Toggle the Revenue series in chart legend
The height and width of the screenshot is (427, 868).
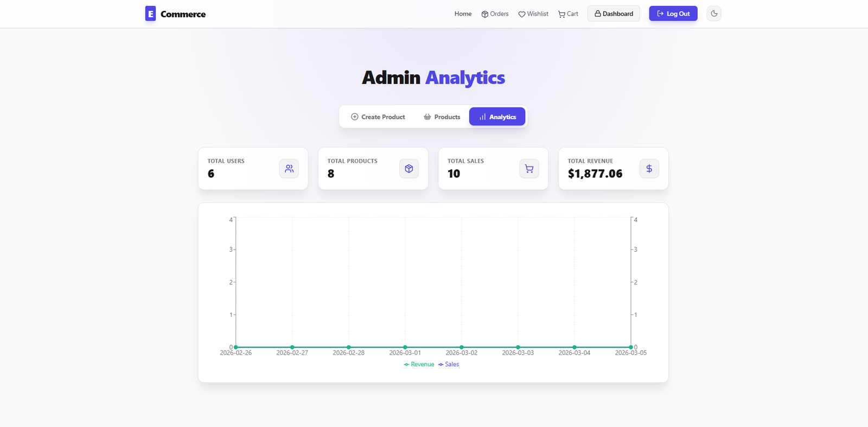[419, 365]
